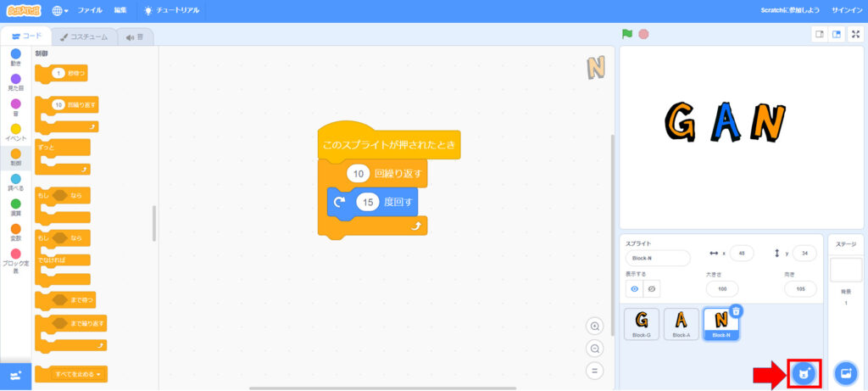Image resolution: width=868 pixels, height=391 pixels.
Task: Show sprite using the eye icon
Action: [634, 289]
